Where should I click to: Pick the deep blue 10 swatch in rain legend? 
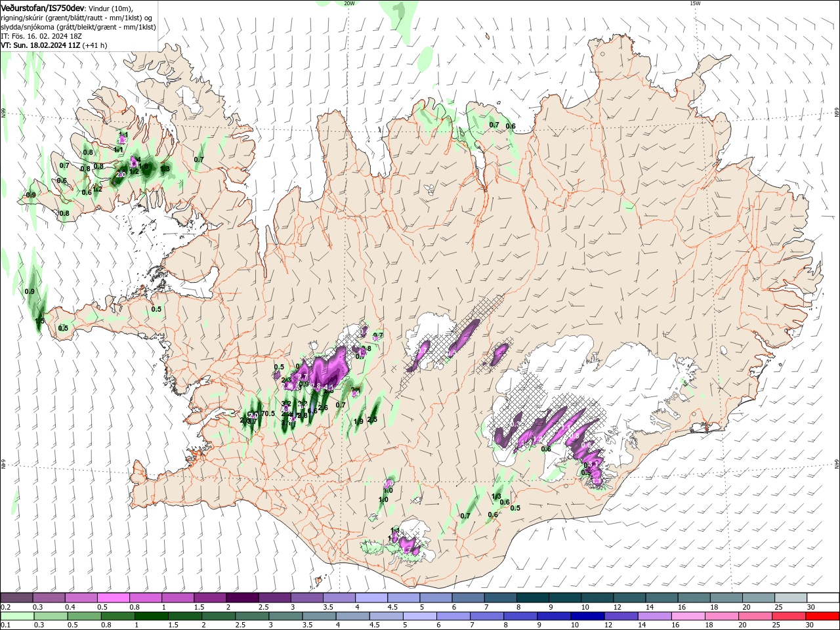[x=587, y=616]
